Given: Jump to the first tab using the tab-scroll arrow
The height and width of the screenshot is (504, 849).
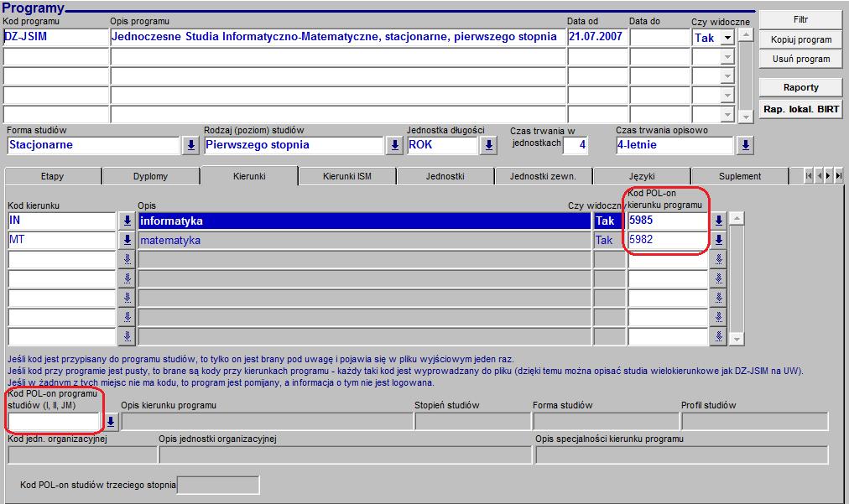Looking at the screenshot, I should (809, 176).
